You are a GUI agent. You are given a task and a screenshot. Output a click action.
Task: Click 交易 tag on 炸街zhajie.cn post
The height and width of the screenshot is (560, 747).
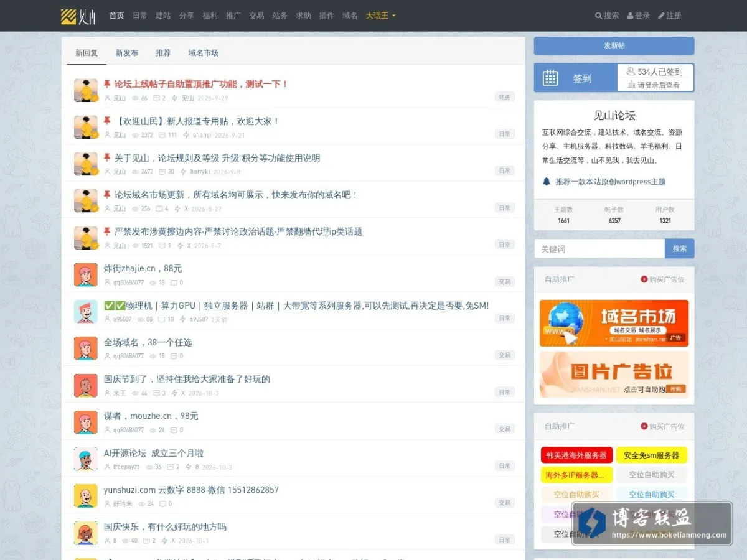[x=505, y=281]
